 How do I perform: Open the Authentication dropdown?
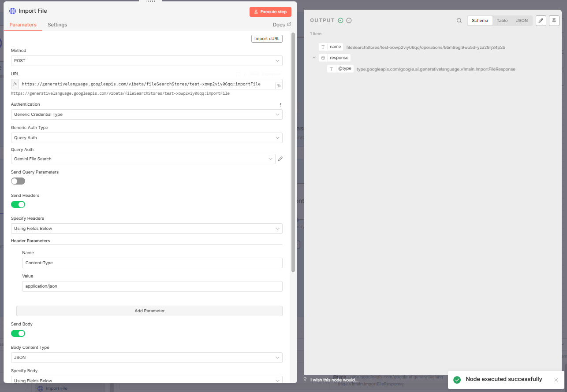(x=147, y=115)
